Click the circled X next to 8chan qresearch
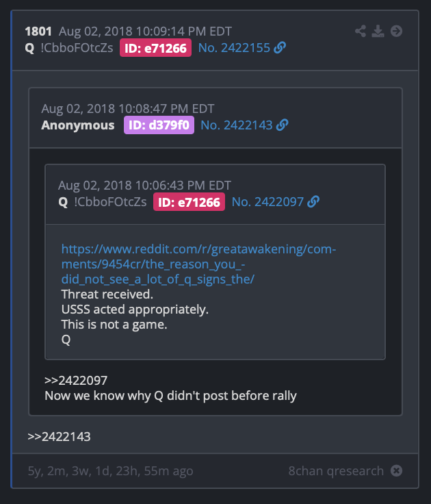The width and height of the screenshot is (431, 504). [x=396, y=471]
